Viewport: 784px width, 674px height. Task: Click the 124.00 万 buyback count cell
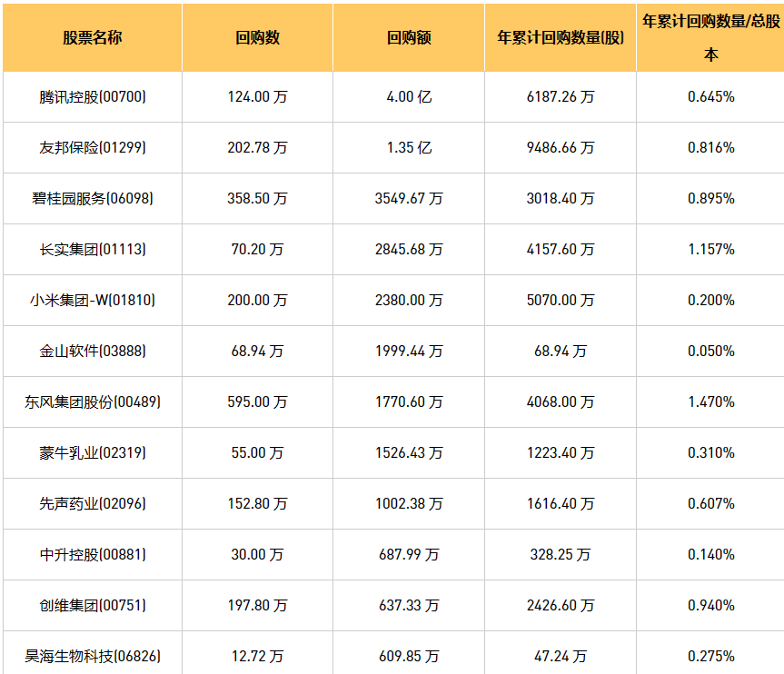click(x=257, y=97)
